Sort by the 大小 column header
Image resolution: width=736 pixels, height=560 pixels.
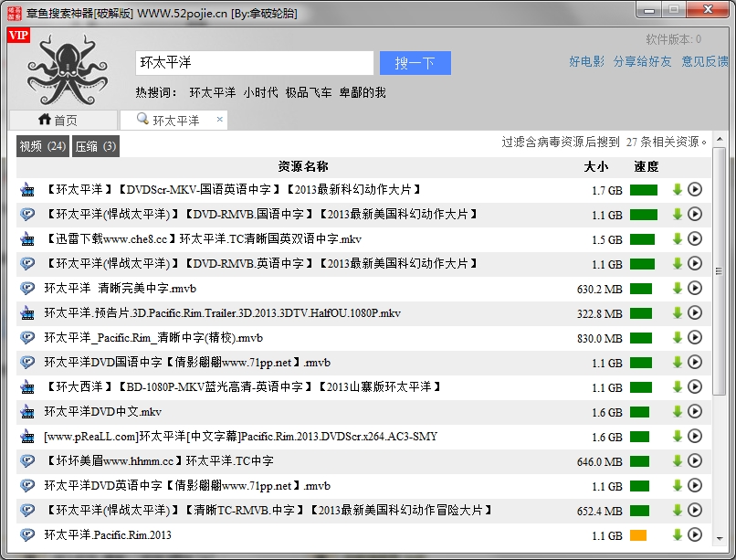tap(596, 166)
